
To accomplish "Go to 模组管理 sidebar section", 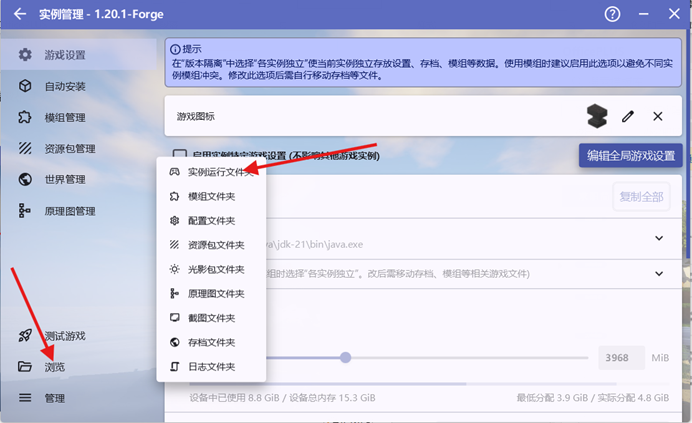I will pos(64,117).
